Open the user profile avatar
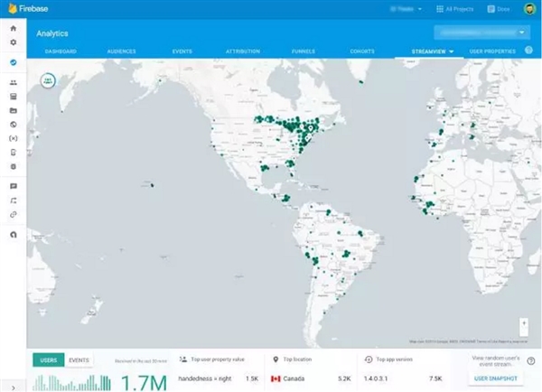The image size is (542, 392). click(527, 8)
